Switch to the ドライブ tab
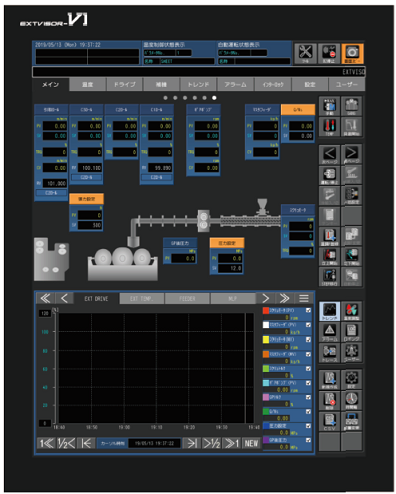 point(125,85)
